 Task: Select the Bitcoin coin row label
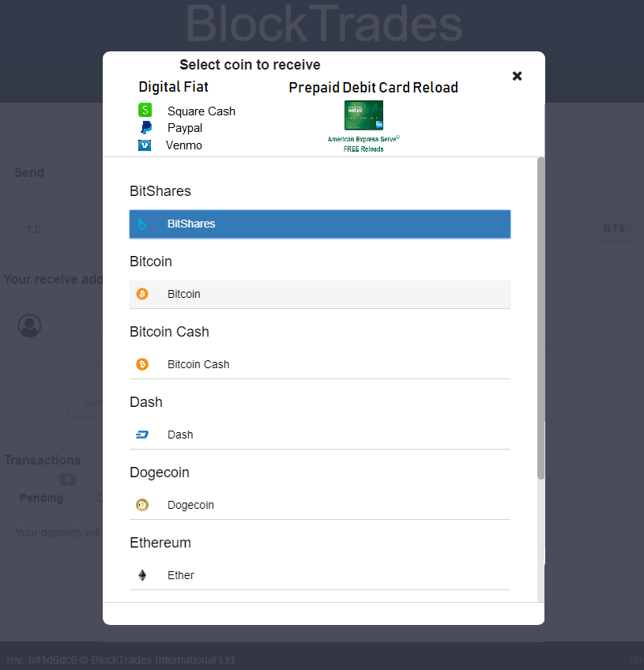point(184,294)
